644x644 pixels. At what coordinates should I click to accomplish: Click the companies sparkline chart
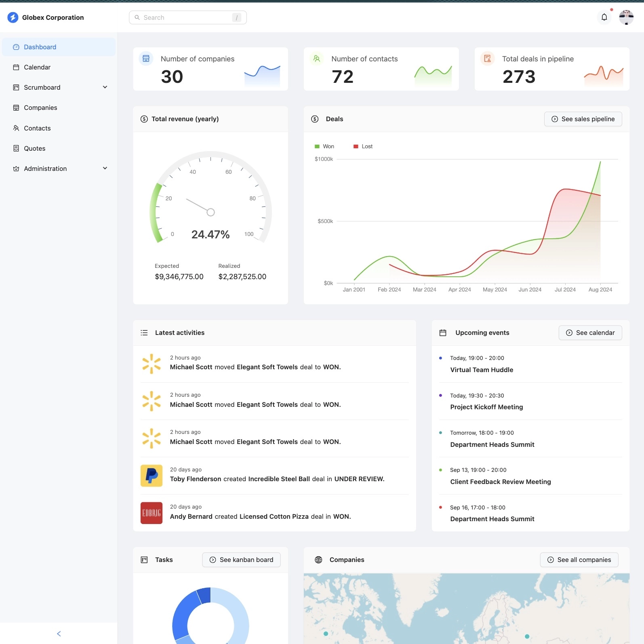[x=262, y=76]
